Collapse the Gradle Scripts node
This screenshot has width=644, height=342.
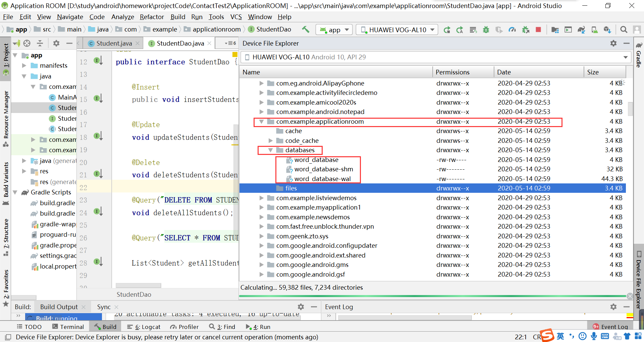click(x=15, y=192)
